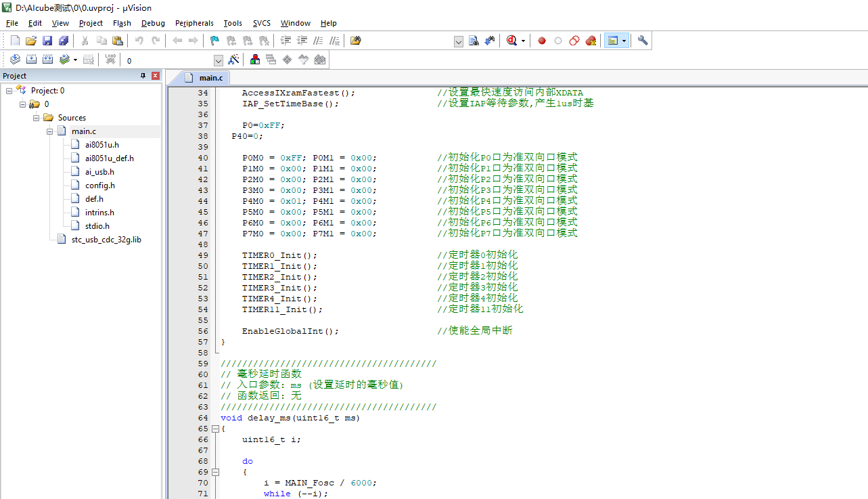Click the Manage Run-Time Environment diamond icon
868x499 pixels.
pos(288,60)
